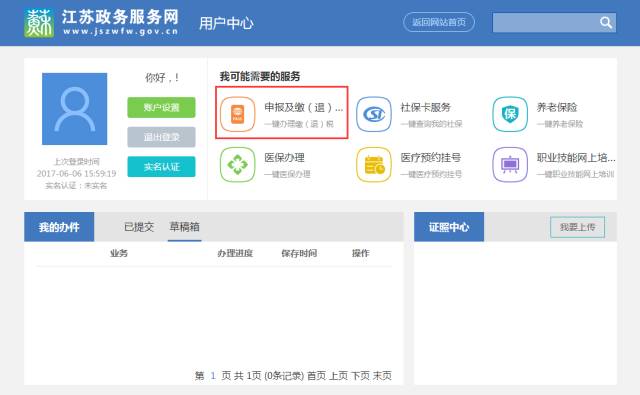Screen dimensions: 640x395
Task: Click the 实名认证：未实名 status text
Action: click(76, 186)
